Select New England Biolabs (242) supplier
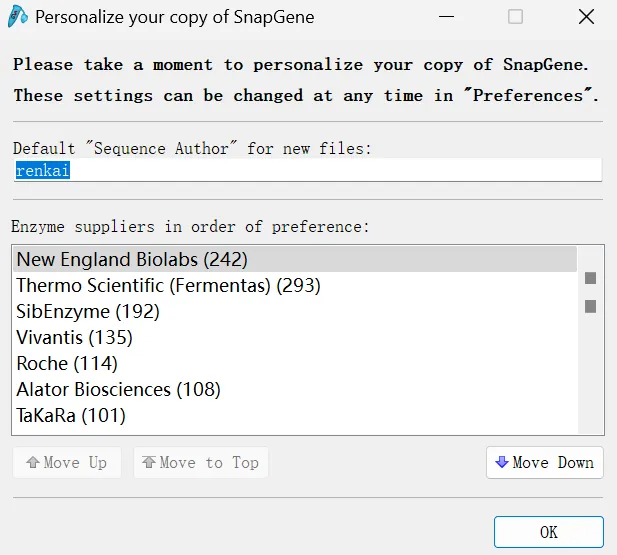This screenshot has height=555, width=617. tap(132, 260)
